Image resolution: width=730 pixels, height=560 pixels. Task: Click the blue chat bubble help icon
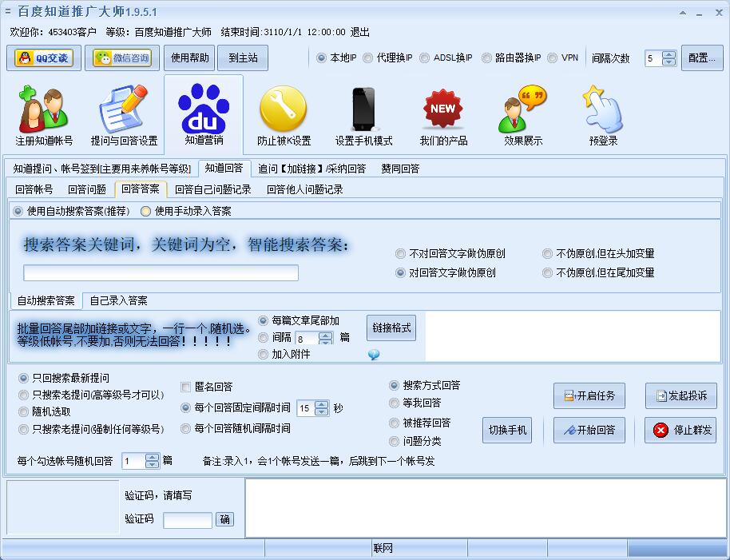[373, 355]
